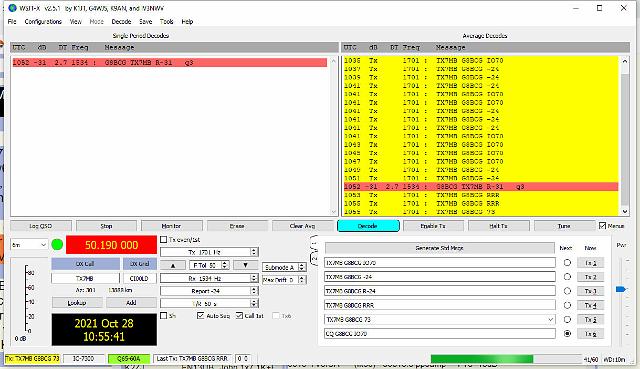Image resolution: width=640 pixels, height=369 pixels.
Task: Click the DX Grid input field
Action: [x=139, y=278]
